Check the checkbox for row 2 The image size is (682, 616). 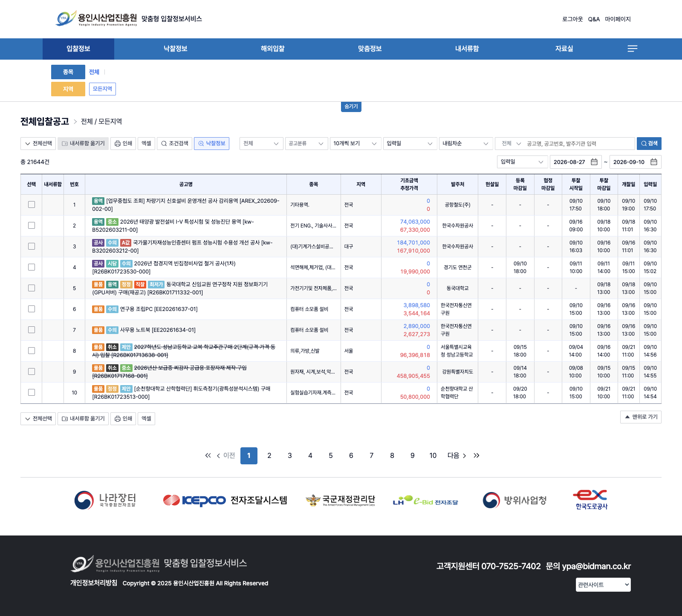(32, 225)
